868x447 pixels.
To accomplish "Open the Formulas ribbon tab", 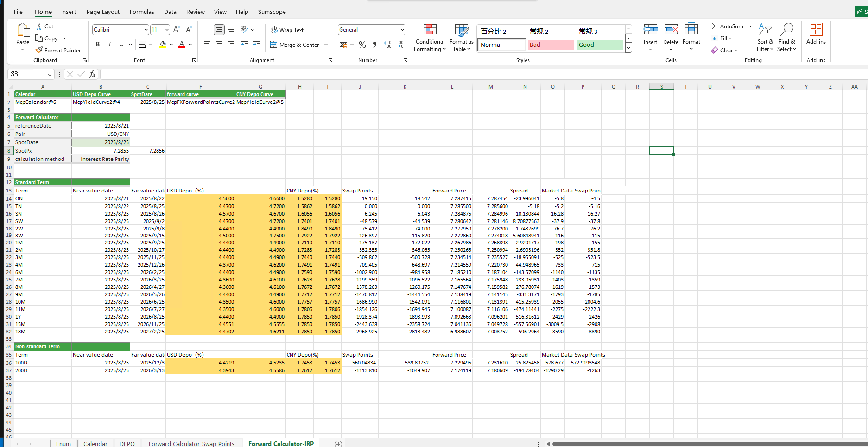I will click(x=142, y=12).
